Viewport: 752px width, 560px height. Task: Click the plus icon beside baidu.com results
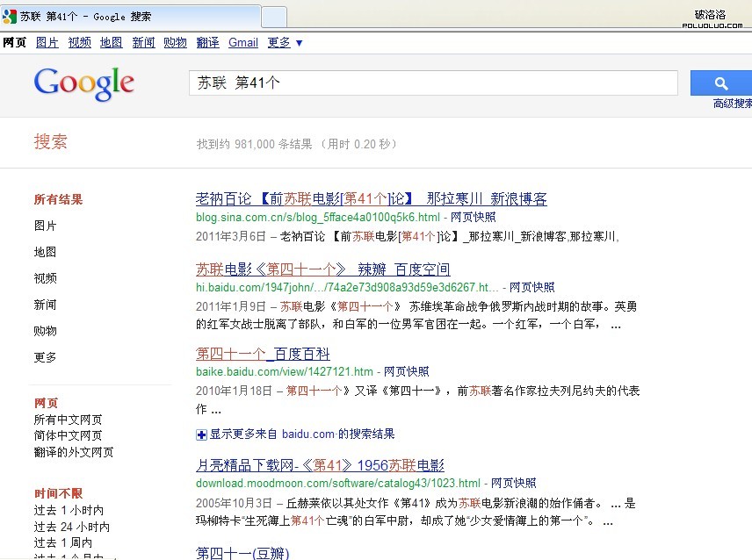click(x=201, y=434)
